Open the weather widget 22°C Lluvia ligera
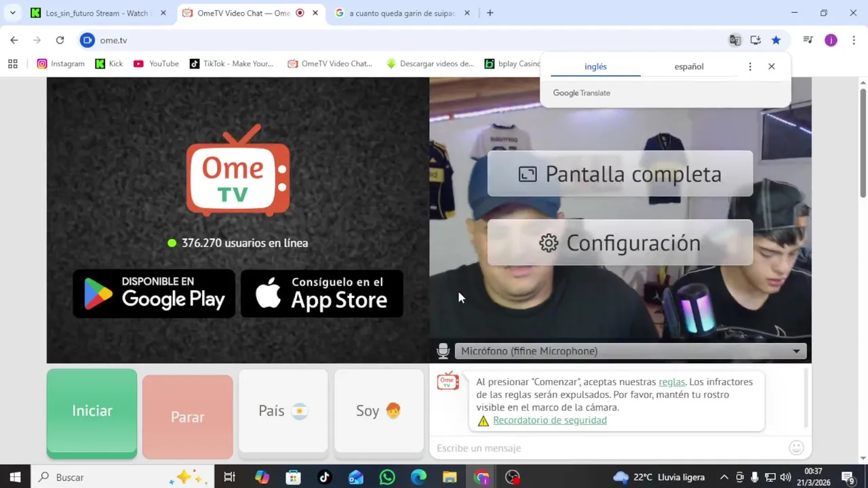Viewport: 868px width, 488px height. pos(659,477)
